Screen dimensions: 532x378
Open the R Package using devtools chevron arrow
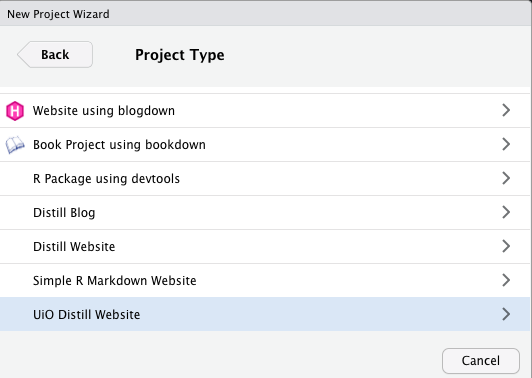tap(506, 178)
